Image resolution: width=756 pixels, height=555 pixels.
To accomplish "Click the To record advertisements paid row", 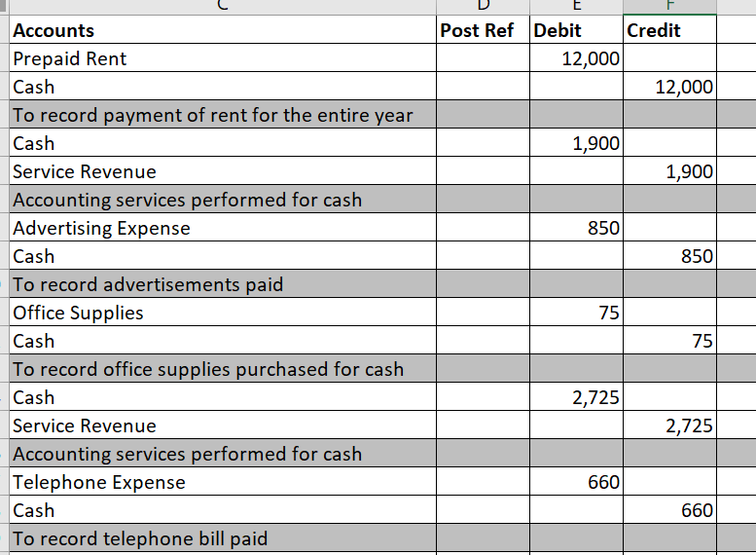I will pyautogui.click(x=223, y=284).
